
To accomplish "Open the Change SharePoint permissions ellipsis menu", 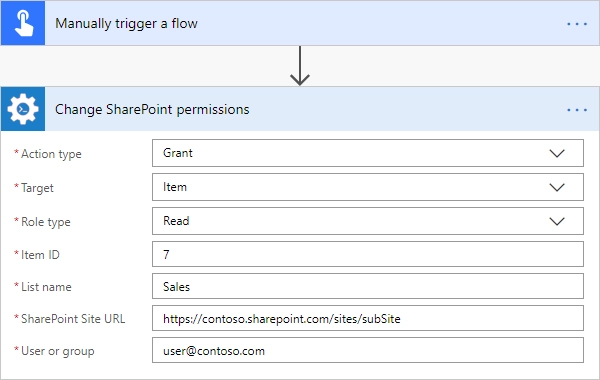I will pyautogui.click(x=577, y=110).
